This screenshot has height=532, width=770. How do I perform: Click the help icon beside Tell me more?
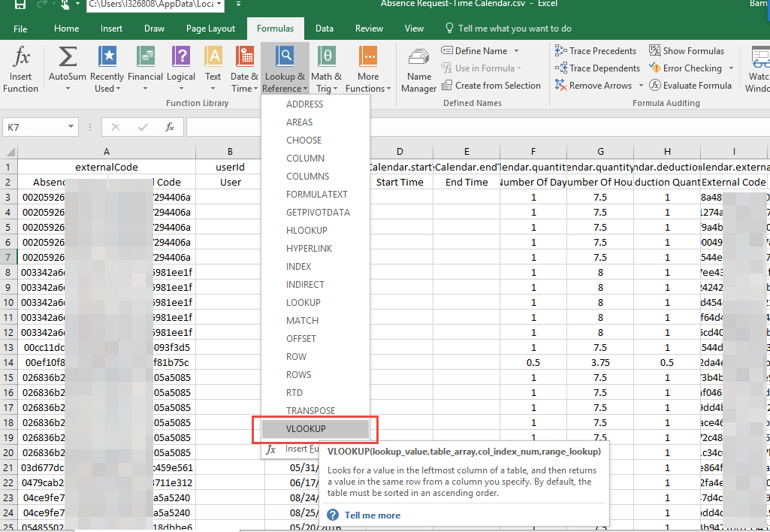(333, 515)
